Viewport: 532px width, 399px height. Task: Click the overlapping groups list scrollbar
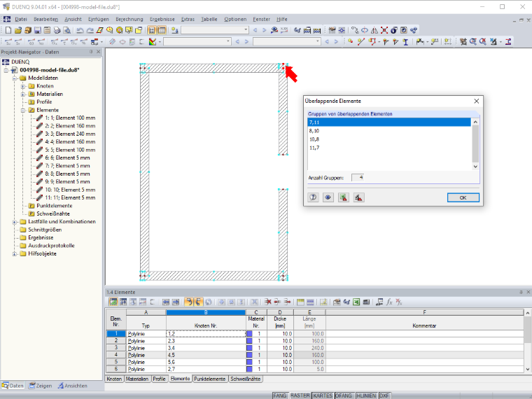coord(475,144)
